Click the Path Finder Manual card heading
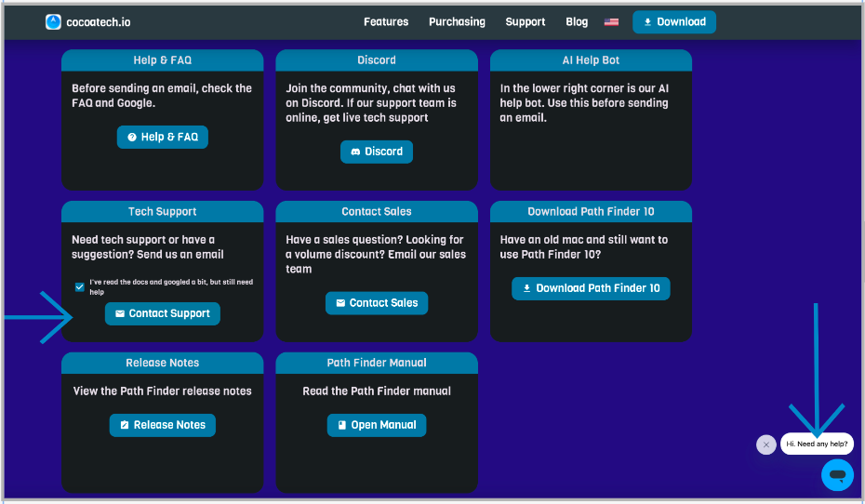This screenshot has height=504, width=865. click(377, 363)
